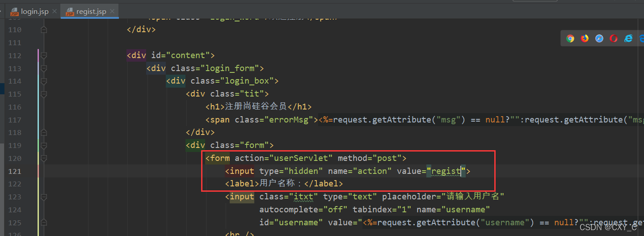Image resolution: width=644 pixels, height=236 pixels.
Task: Open page in Chrome browser icon
Action: (570, 38)
